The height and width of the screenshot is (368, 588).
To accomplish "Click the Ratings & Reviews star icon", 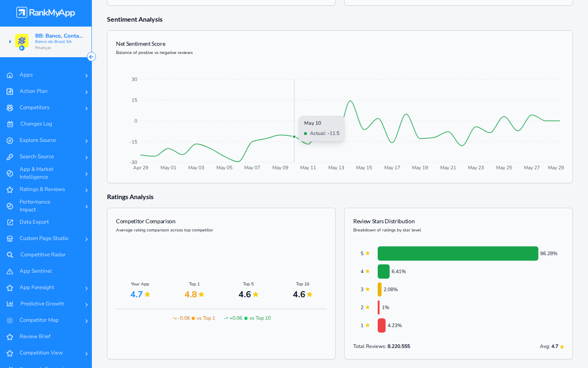I will [10, 190].
